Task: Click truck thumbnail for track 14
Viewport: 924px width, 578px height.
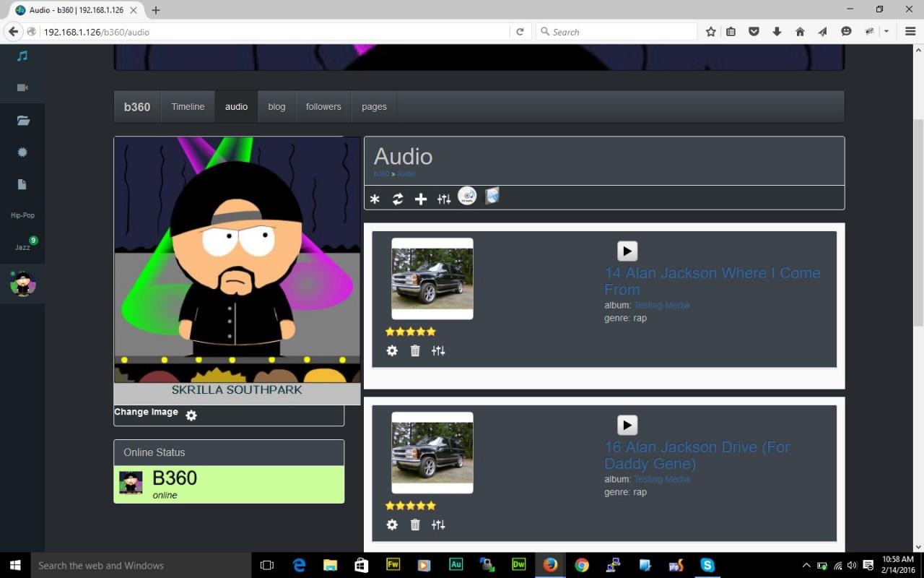Action: [x=432, y=279]
